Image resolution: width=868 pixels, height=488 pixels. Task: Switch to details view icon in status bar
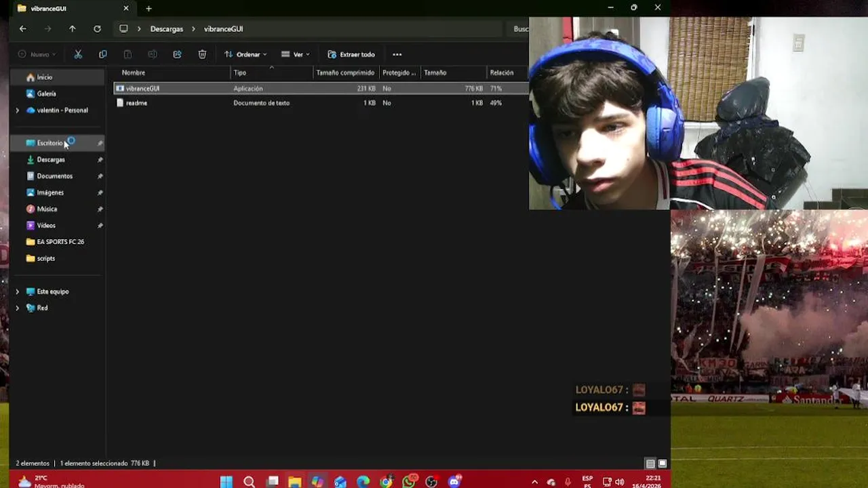click(x=650, y=464)
